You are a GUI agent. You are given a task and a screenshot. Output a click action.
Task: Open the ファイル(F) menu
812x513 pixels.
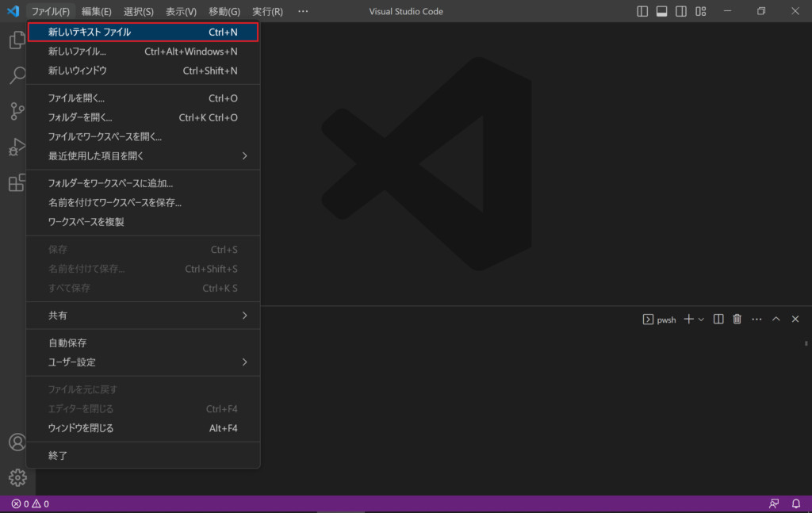coord(50,11)
